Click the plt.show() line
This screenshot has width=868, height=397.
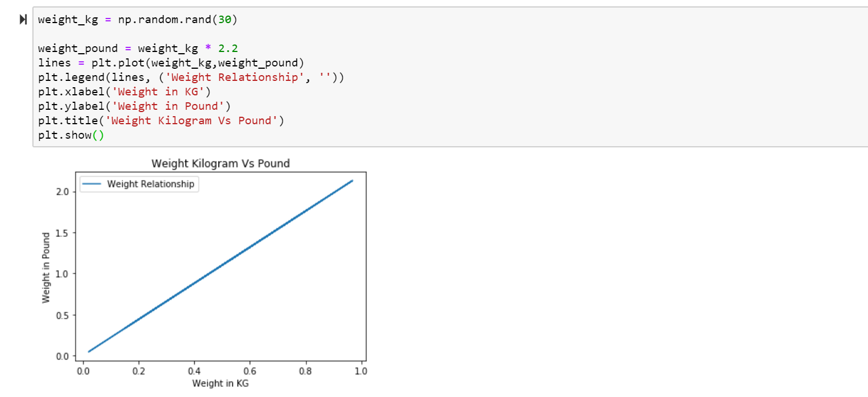click(71, 135)
